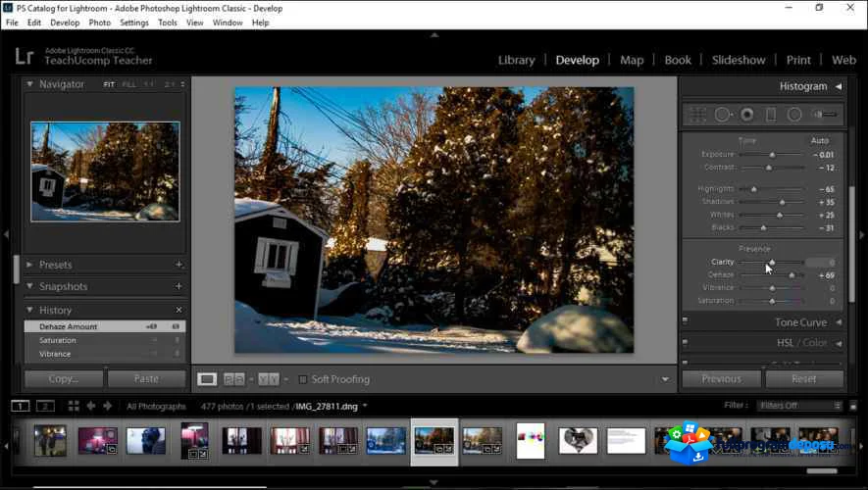Image resolution: width=868 pixels, height=490 pixels.
Task: Toggle the Tone Curve panel switch
Action: point(686,320)
